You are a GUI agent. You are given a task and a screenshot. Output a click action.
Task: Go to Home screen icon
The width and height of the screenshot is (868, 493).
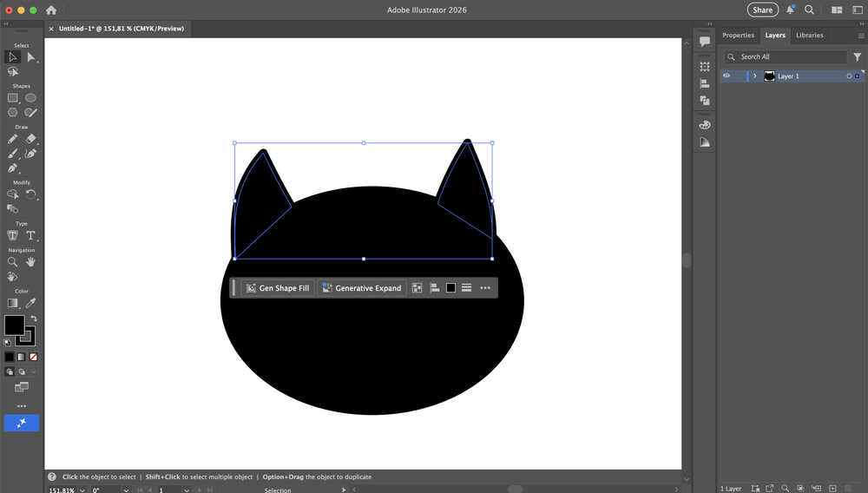51,10
